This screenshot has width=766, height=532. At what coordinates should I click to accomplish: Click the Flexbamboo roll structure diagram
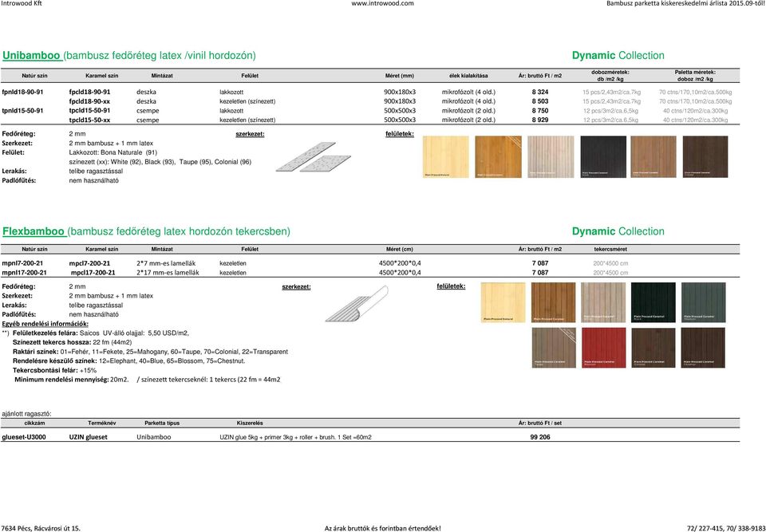tap(357, 305)
